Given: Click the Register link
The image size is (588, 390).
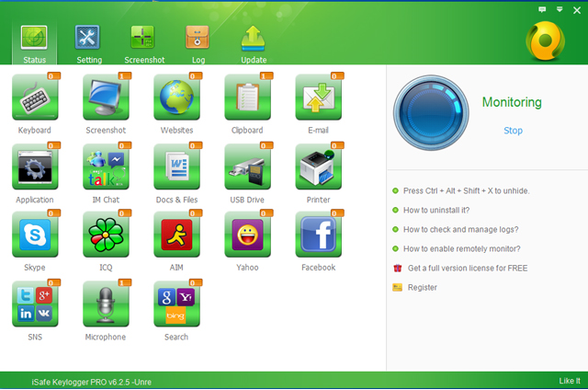Looking at the screenshot, I should coord(422,288).
